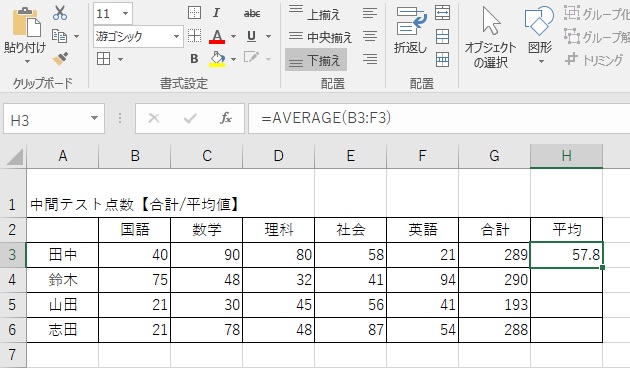Center text horizontally with middle lines icon
This screenshot has height=368, width=630.
(370, 36)
